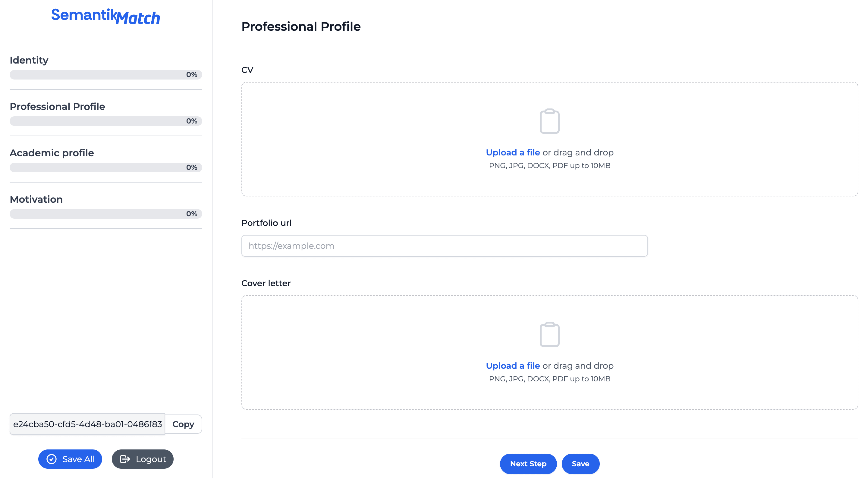The height and width of the screenshot is (488, 868).
Task: Click the Identity progress bar
Action: [105, 74]
